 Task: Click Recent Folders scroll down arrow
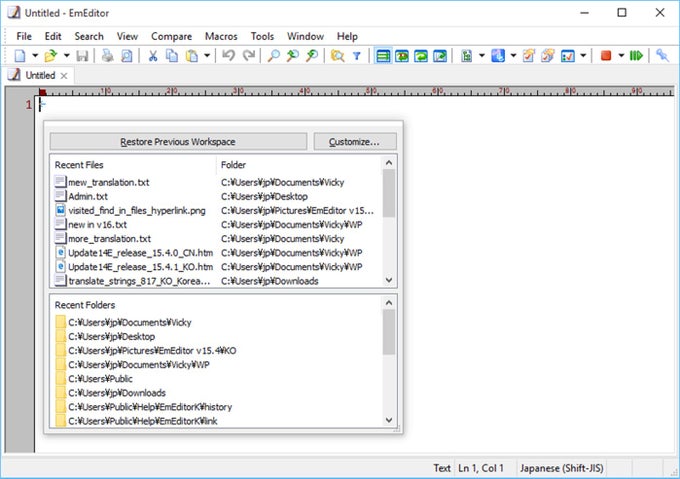(x=389, y=420)
